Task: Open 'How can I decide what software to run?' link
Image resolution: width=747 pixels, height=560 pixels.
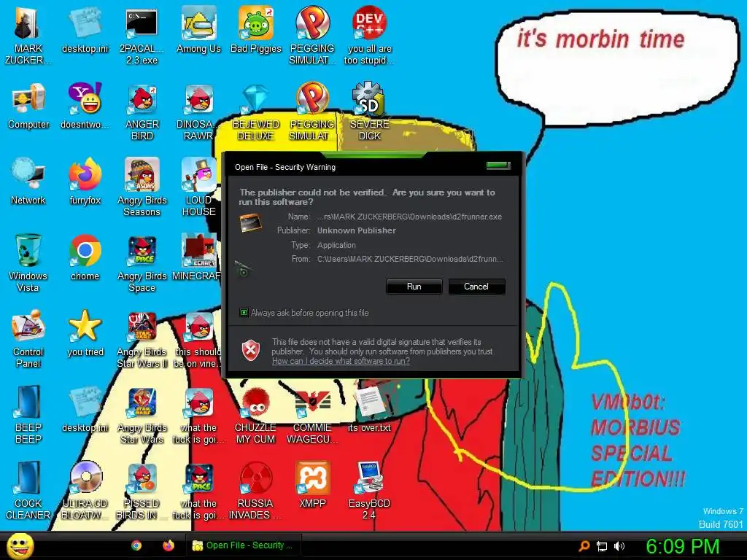Action: pos(341,361)
